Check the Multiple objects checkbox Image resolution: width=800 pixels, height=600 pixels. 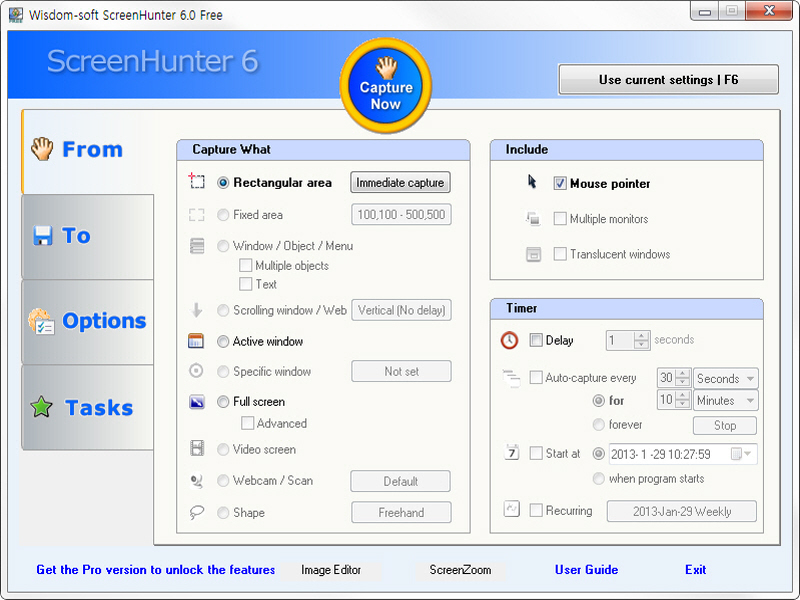pos(245,265)
